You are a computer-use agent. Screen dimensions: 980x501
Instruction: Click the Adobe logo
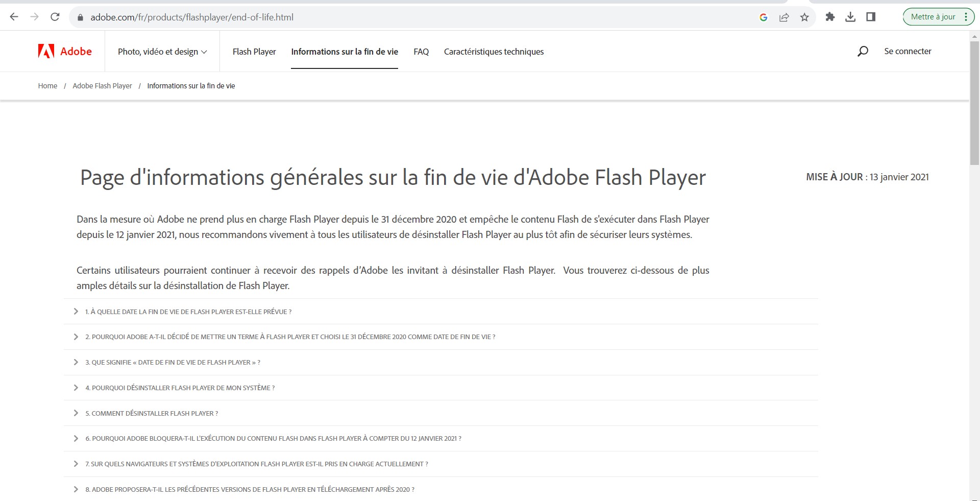tap(65, 51)
